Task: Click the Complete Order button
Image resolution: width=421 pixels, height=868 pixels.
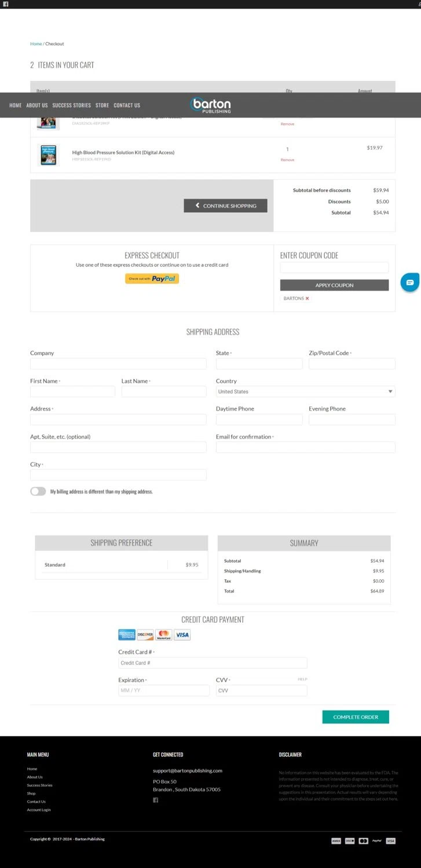Action: tap(356, 717)
